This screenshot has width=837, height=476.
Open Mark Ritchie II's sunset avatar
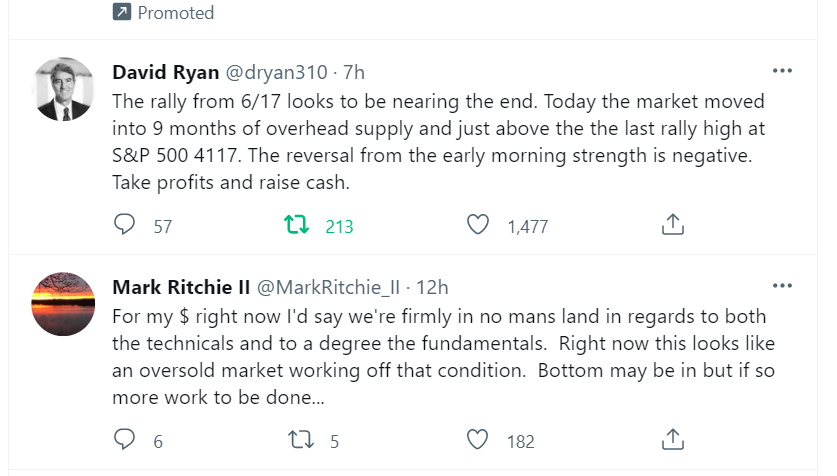(x=65, y=303)
